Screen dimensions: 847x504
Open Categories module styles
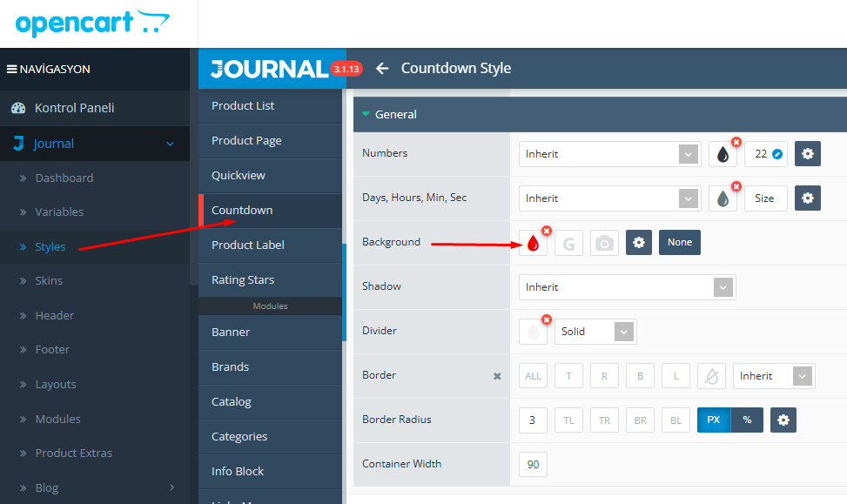tap(270, 436)
